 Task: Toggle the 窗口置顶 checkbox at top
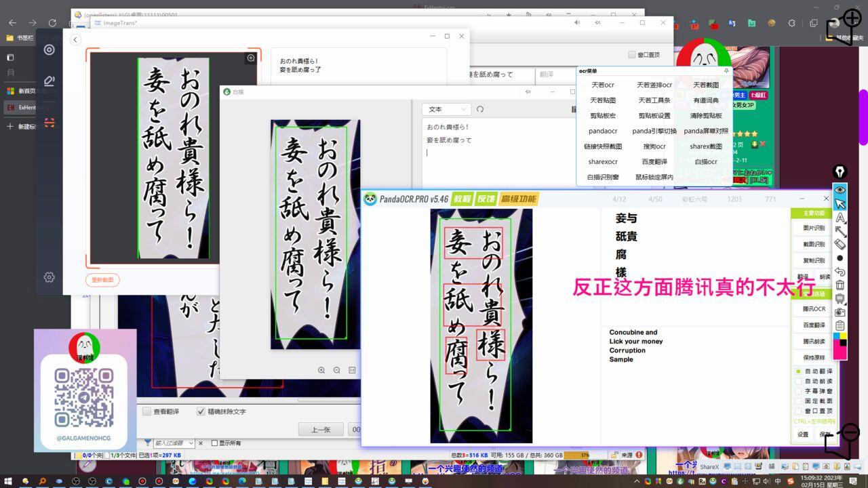click(x=632, y=55)
